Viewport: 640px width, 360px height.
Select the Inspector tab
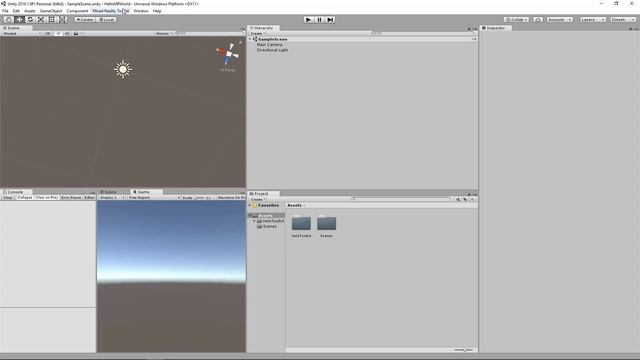pyautogui.click(x=495, y=28)
